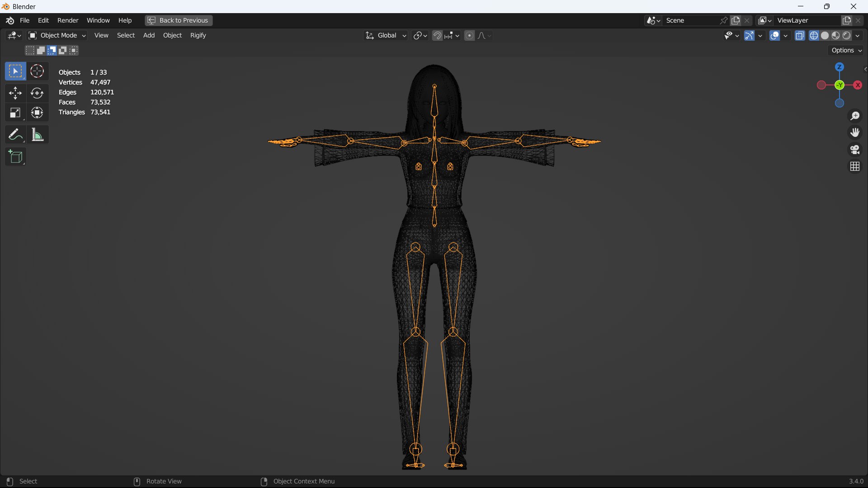Toggle proportional editing

(469, 35)
